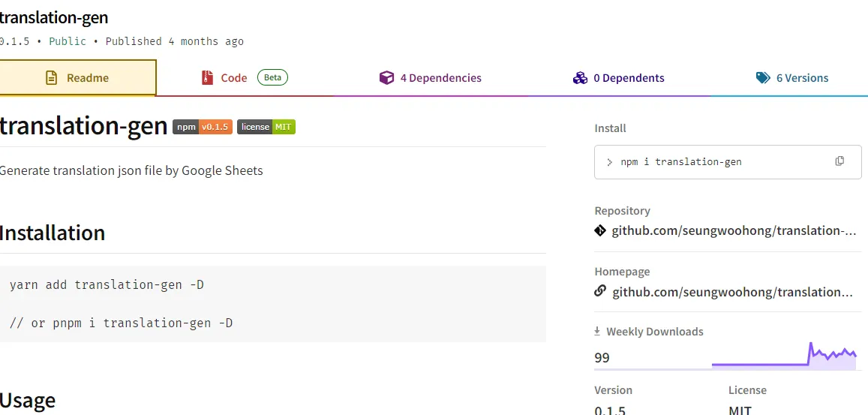Click the License MIT value
The image size is (868, 415).
coord(740,410)
